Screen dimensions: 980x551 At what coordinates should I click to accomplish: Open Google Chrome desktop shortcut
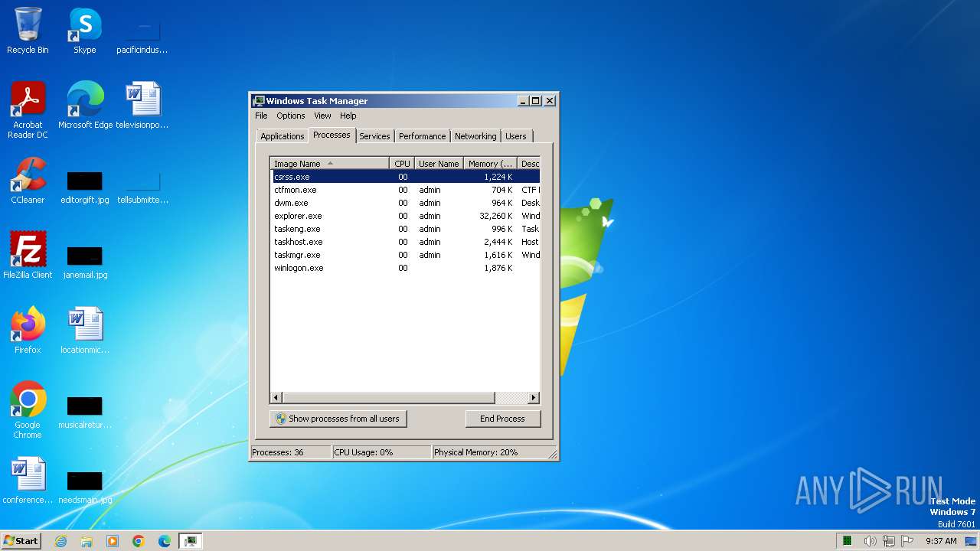point(28,410)
